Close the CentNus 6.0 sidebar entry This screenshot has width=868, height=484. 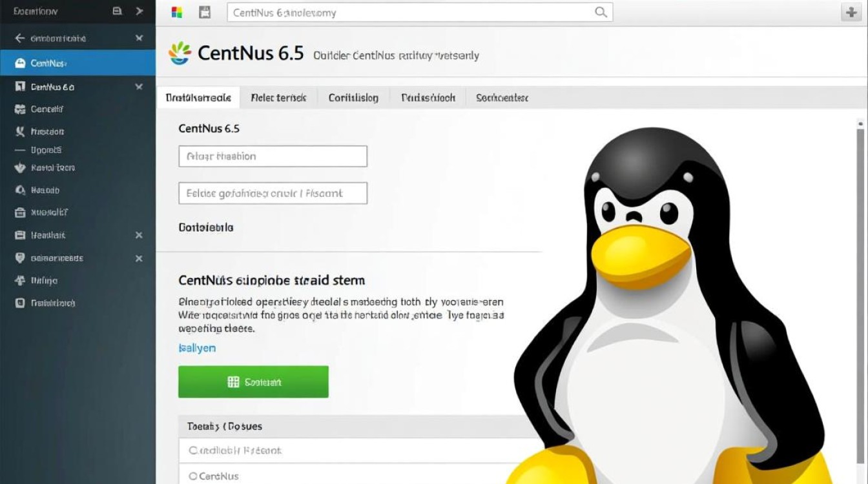[x=138, y=86]
